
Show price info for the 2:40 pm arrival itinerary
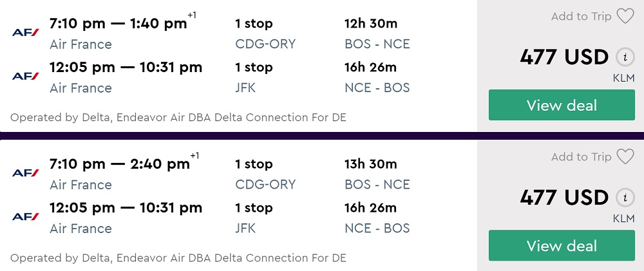pyautogui.click(x=624, y=198)
